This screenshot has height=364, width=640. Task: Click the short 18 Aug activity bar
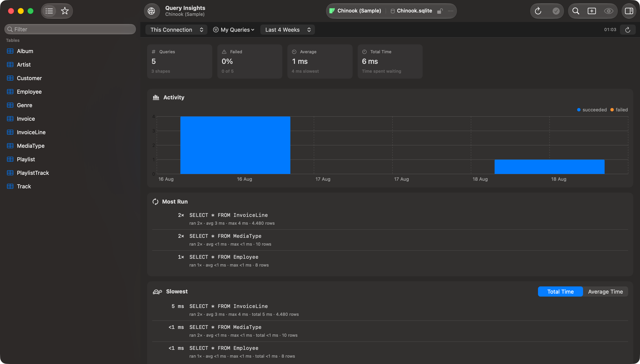[549, 167]
